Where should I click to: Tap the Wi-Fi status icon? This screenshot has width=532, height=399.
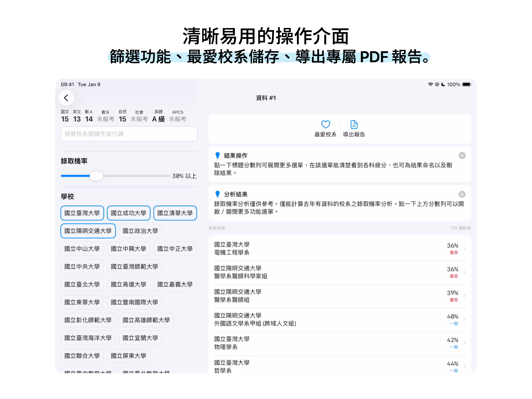click(430, 84)
